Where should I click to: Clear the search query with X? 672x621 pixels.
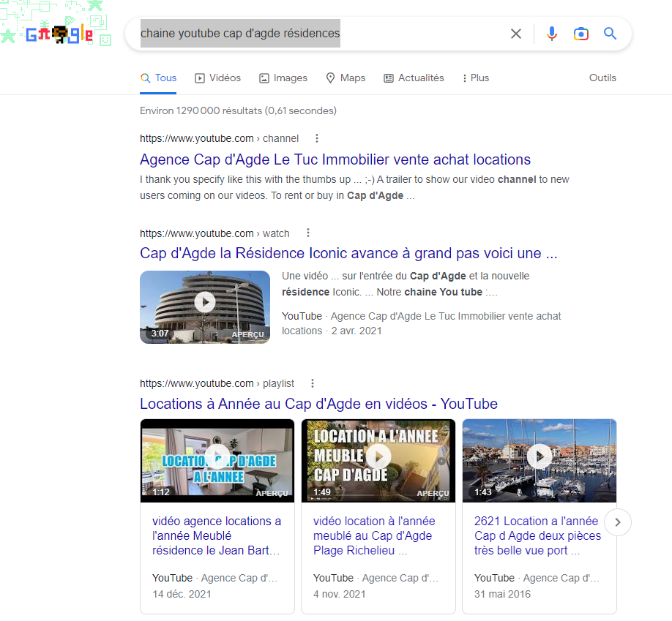coord(516,34)
